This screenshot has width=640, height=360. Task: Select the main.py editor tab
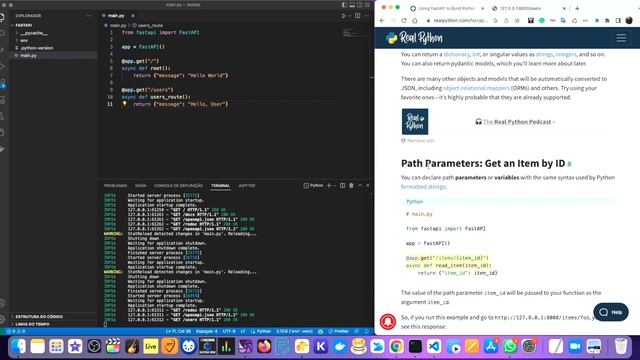(116, 16)
